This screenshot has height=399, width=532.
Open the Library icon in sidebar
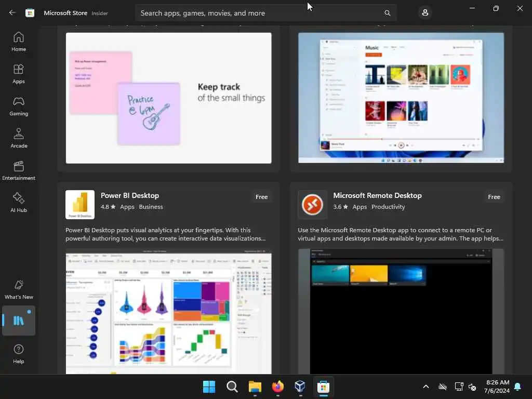tap(19, 321)
